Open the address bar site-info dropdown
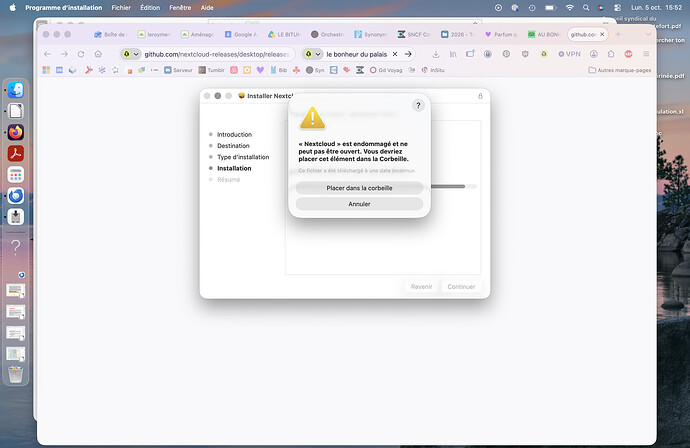The width and height of the screenshot is (690, 448). click(131, 54)
